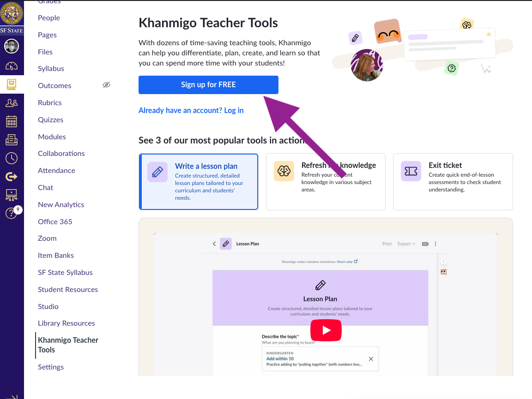Open Attendance tool
Viewport: 532px width, 399px height.
57,171
